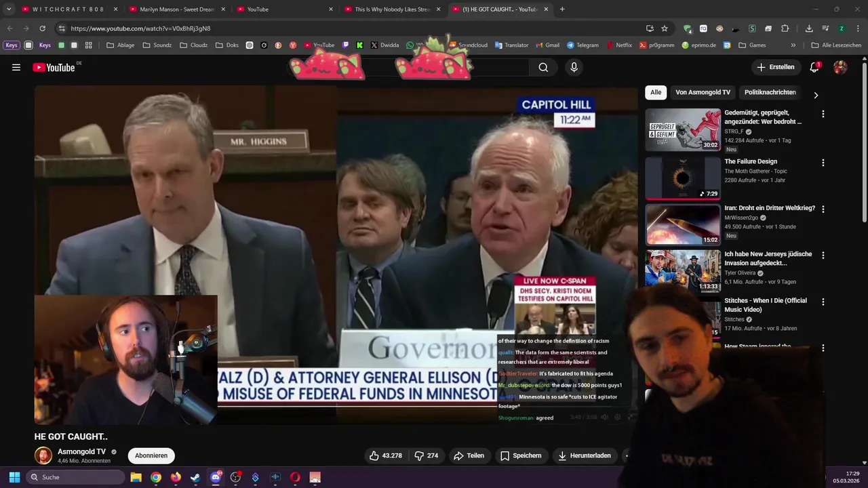Start voice search with the microphone icon
The image size is (868, 488).
click(574, 67)
